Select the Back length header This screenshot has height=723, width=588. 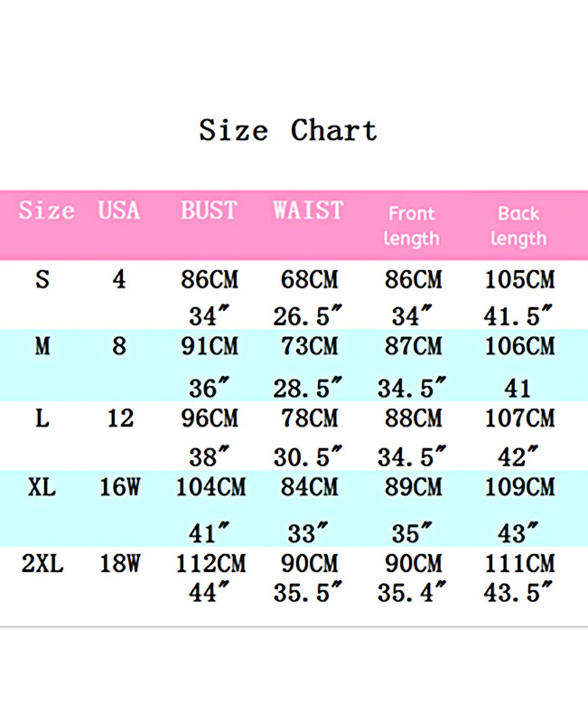(518, 227)
